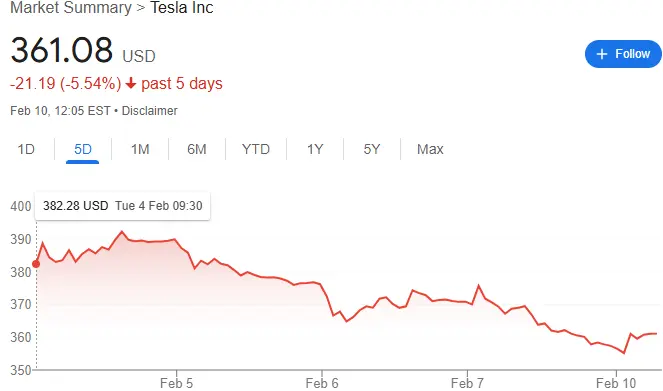Select the Max range tab
This screenshot has height=391, width=663.
(x=430, y=149)
